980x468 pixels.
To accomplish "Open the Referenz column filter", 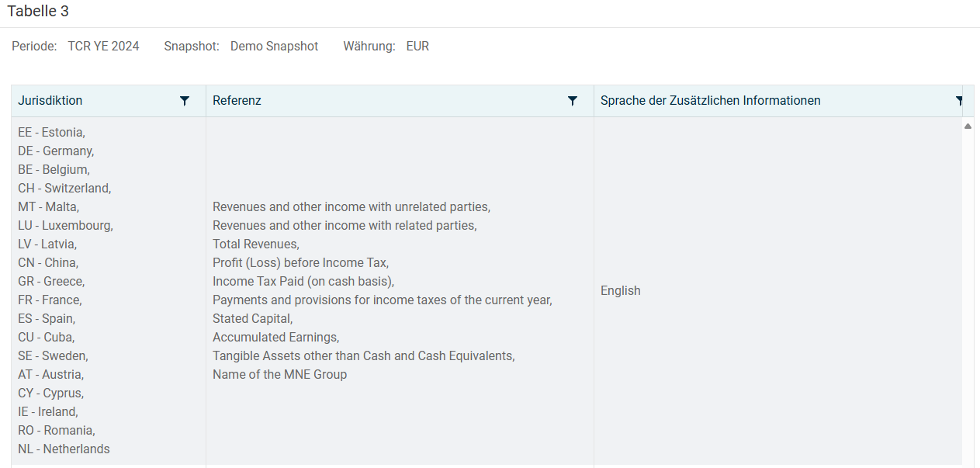I will coord(573,101).
